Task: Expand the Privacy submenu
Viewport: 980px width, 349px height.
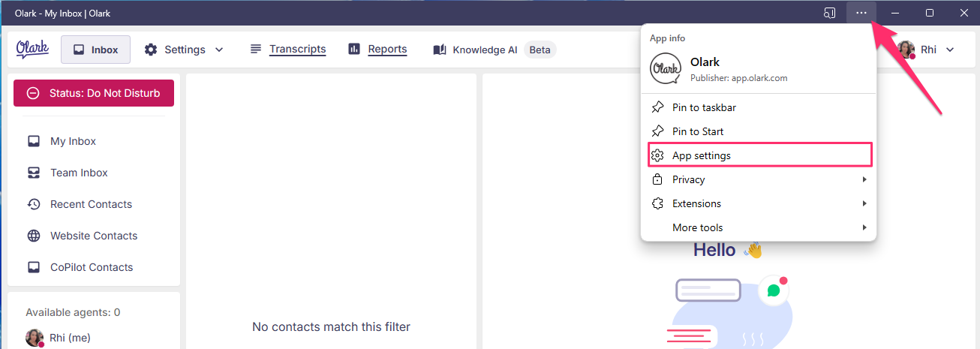Action: (759, 179)
